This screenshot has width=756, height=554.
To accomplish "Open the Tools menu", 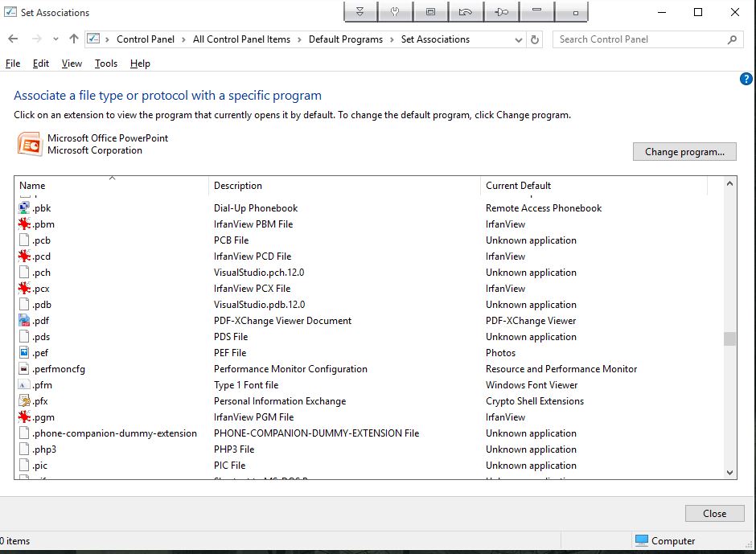I will [106, 64].
